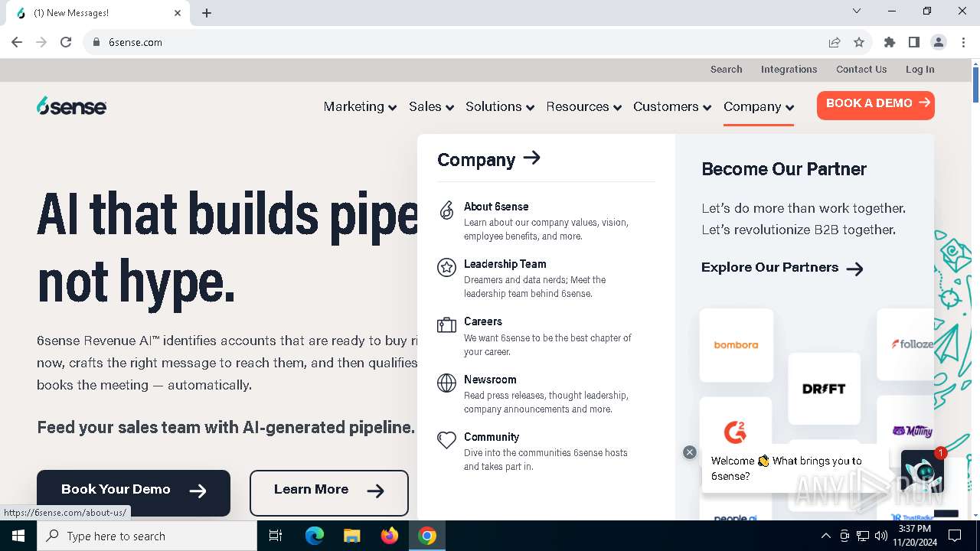980x551 pixels.
Task: Open the Chrome profile avatar
Action: [939, 42]
